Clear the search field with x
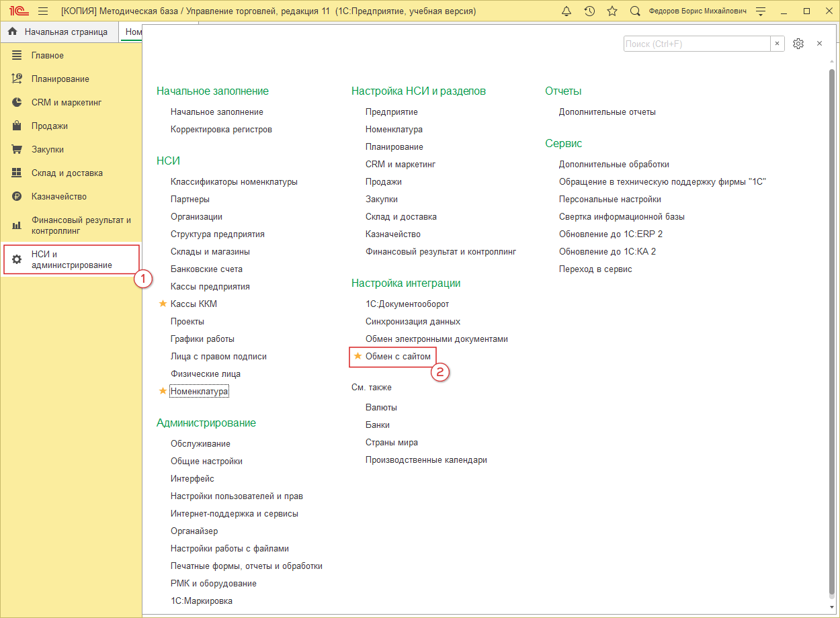The image size is (840, 618). pos(778,44)
